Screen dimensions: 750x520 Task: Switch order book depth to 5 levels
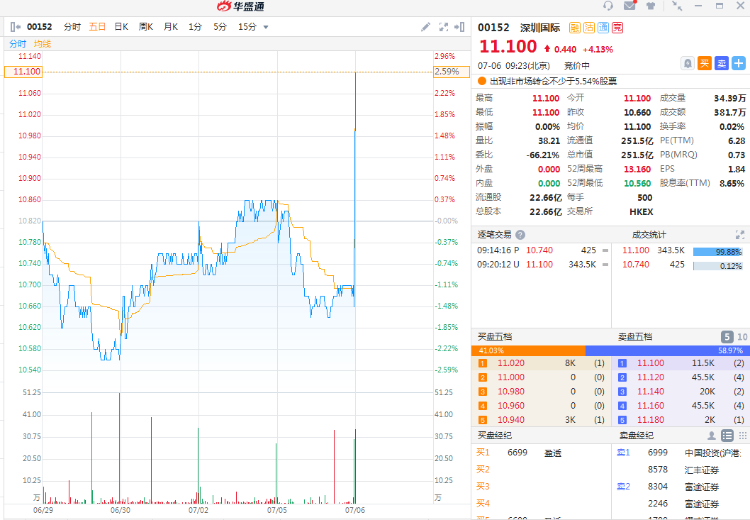tap(727, 337)
